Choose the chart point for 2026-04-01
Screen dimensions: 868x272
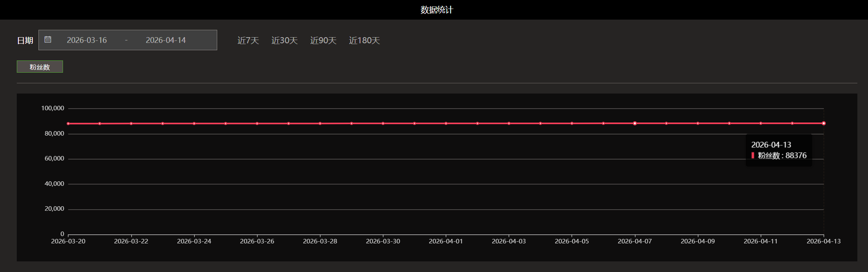[x=446, y=123]
